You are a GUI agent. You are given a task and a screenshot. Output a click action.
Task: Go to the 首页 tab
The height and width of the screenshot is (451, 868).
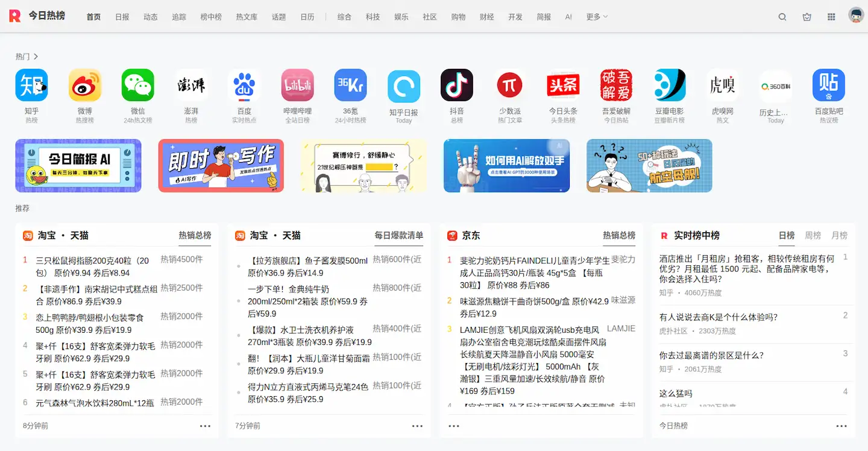(93, 17)
